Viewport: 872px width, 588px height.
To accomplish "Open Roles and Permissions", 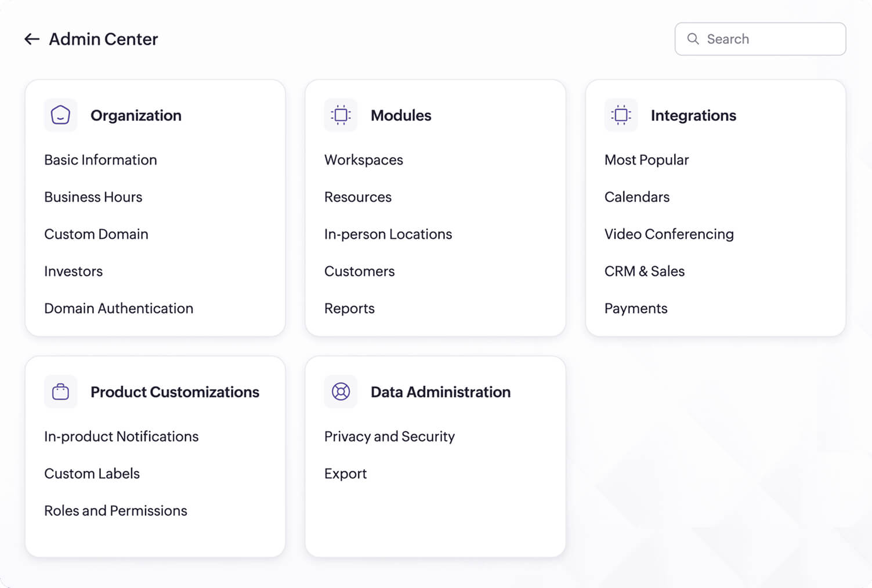I will [115, 510].
